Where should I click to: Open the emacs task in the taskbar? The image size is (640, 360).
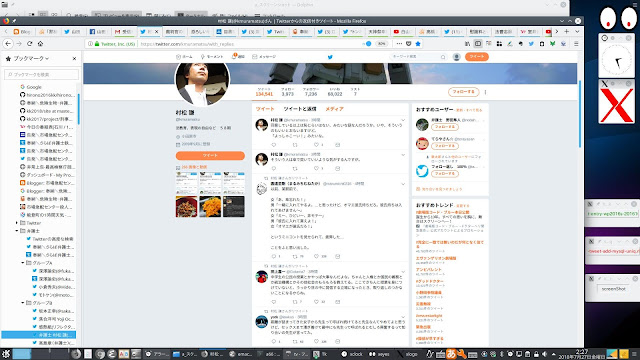click(241, 354)
